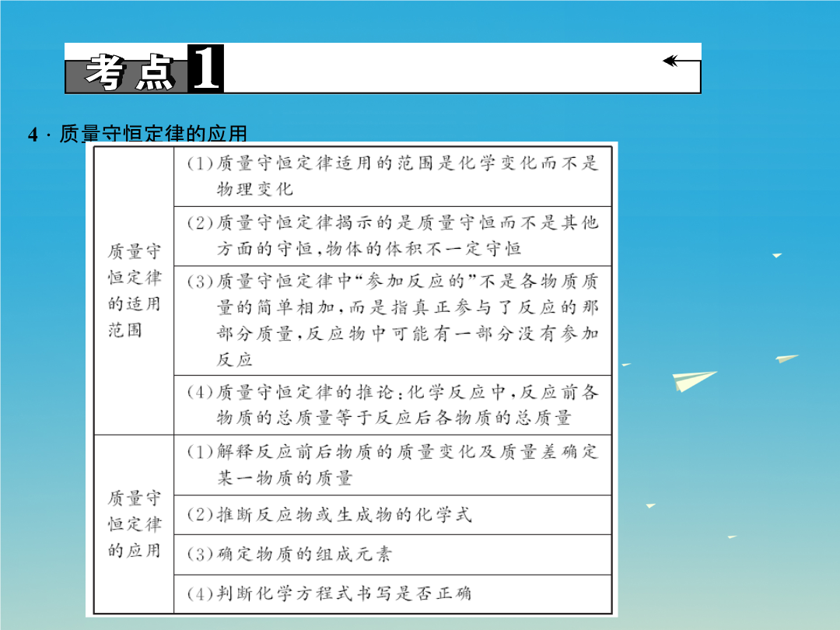Click item (2) 推断反应物或生成物的化学式
This screenshot has height=630, width=840.
393,515
